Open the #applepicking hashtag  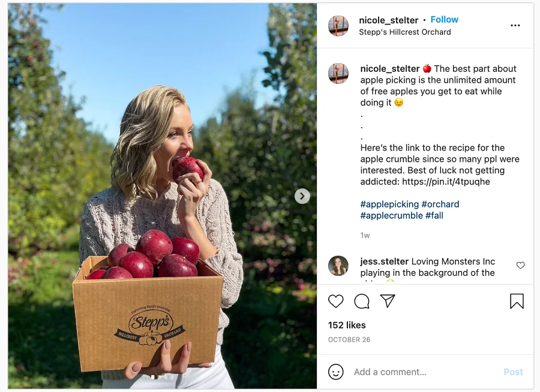coord(389,204)
